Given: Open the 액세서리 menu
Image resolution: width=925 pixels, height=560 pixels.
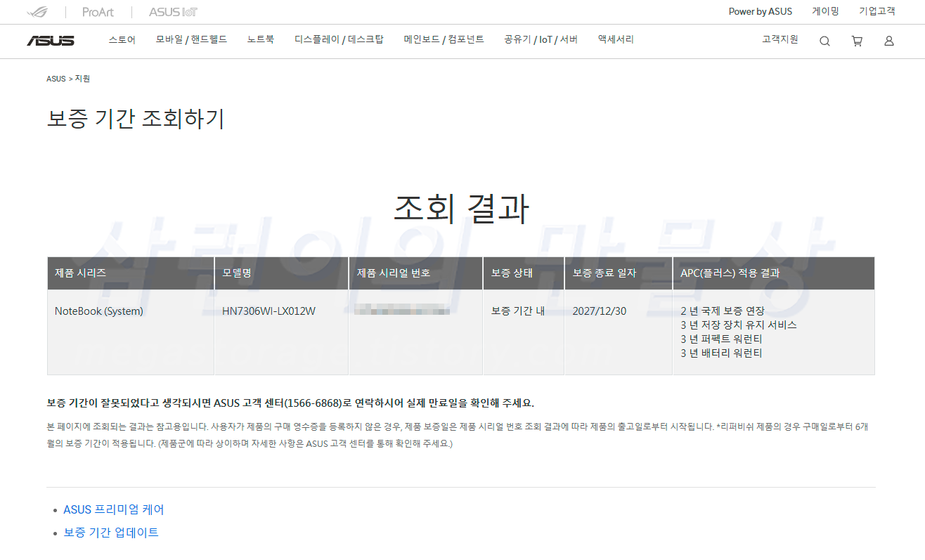Looking at the screenshot, I should pos(616,39).
